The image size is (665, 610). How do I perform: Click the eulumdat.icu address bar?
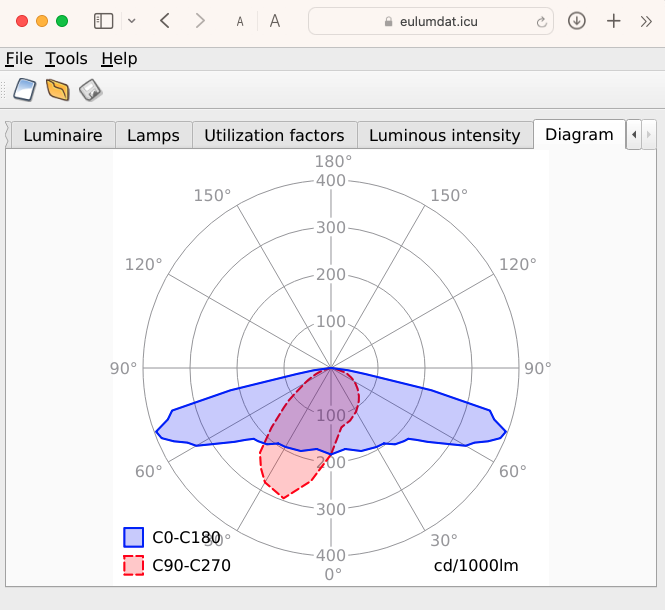click(430, 21)
